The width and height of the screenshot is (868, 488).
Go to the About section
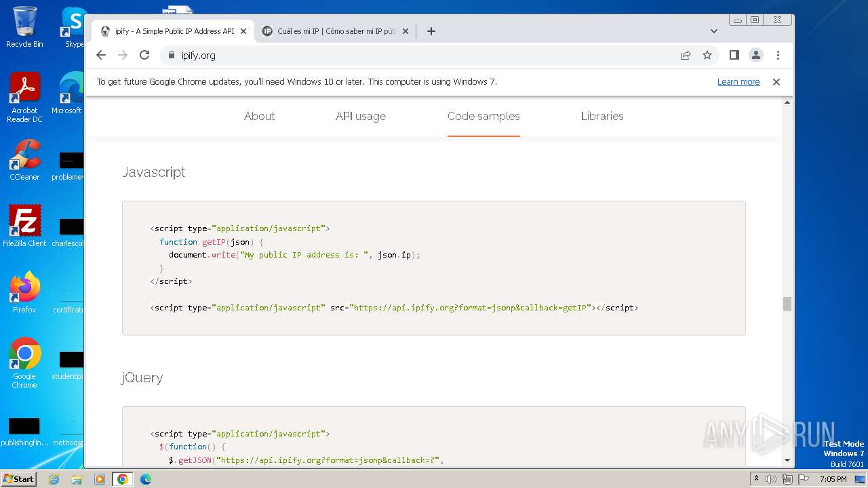(x=260, y=116)
